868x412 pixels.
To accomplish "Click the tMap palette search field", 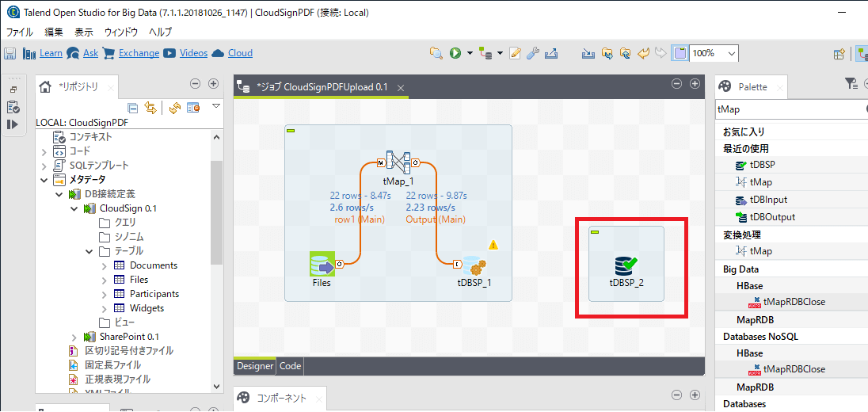I will click(790, 109).
